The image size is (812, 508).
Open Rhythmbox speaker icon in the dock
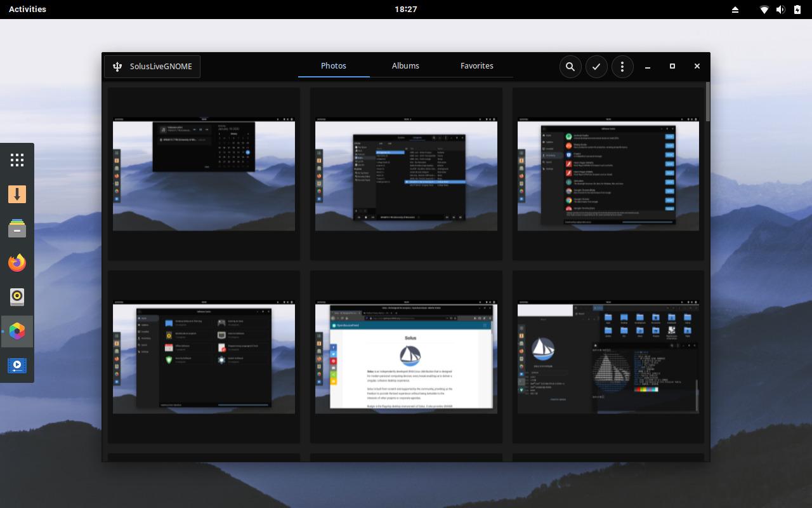[x=17, y=297]
